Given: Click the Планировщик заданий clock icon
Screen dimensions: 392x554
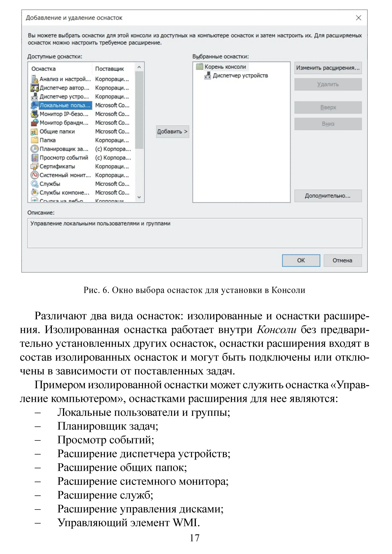Looking at the screenshot, I should click(x=34, y=149).
